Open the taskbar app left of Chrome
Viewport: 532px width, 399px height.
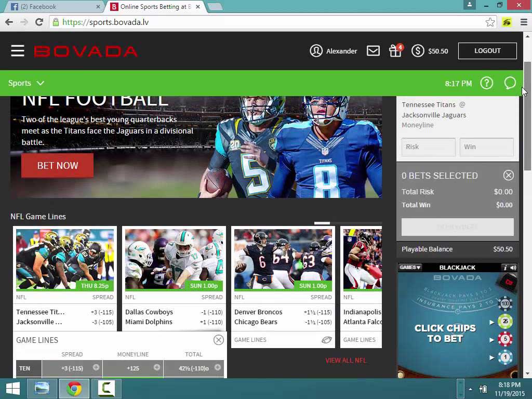(42, 389)
